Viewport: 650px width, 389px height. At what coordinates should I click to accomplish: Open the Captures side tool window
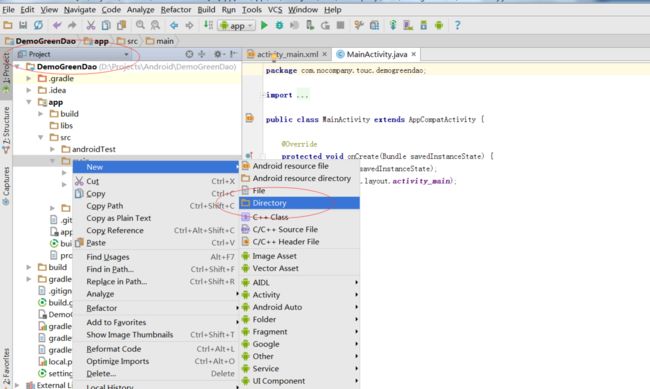pos(6,186)
